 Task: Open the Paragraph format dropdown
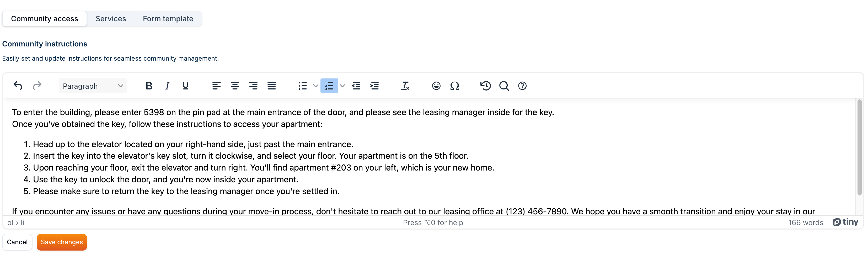(x=93, y=86)
